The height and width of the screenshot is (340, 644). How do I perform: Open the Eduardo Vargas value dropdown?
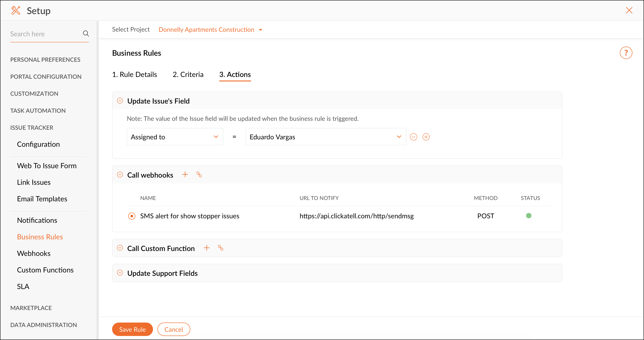pos(326,137)
